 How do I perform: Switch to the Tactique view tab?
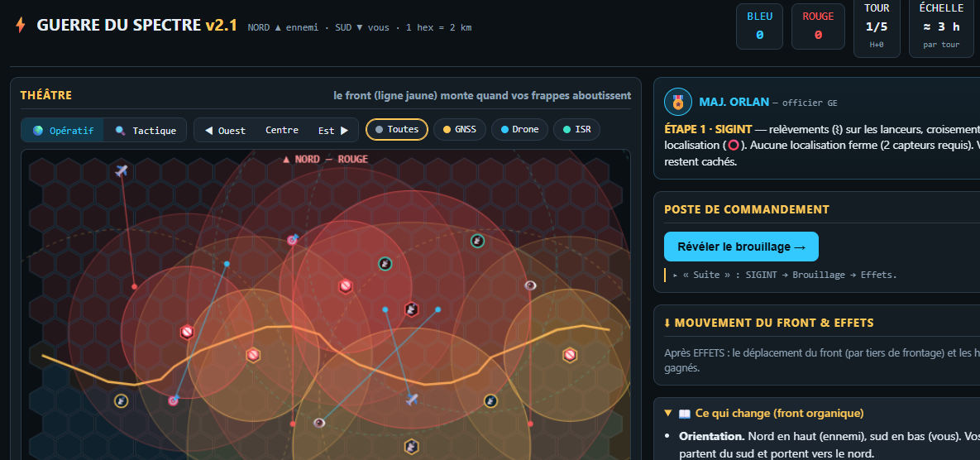click(146, 131)
